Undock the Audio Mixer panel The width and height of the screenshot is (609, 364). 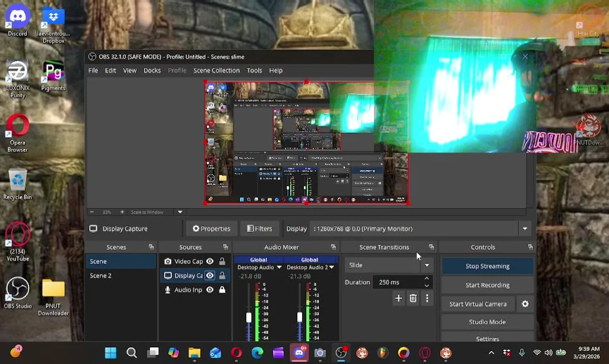(x=333, y=247)
